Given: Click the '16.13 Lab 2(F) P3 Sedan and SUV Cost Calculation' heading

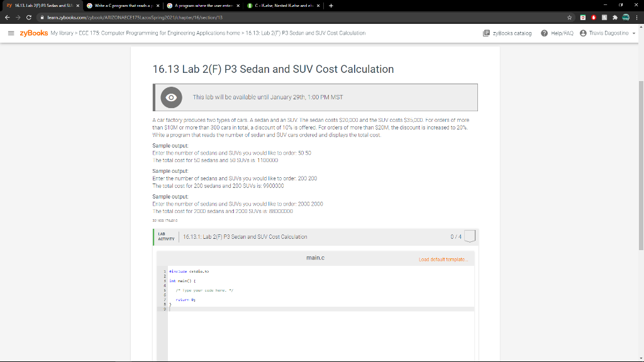Looking at the screenshot, I should tap(273, 69).
